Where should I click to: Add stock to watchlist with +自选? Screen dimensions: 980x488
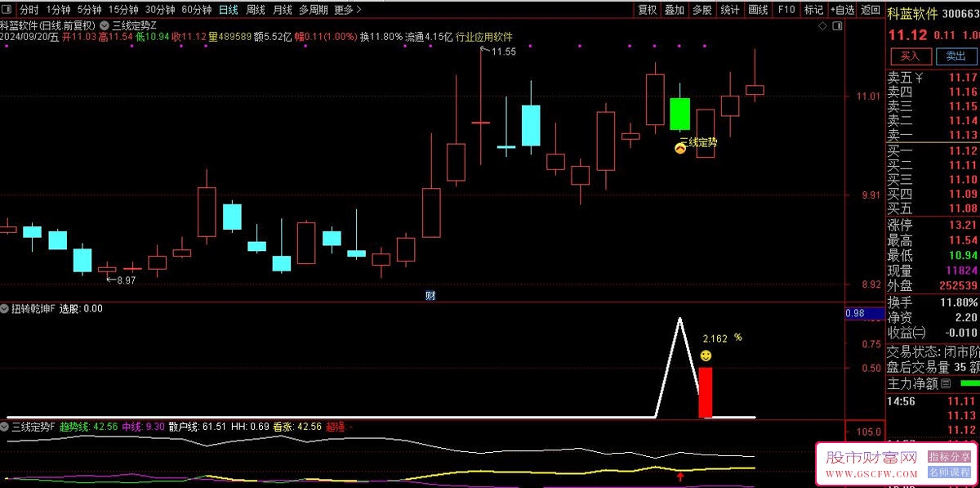coord(842,10)
